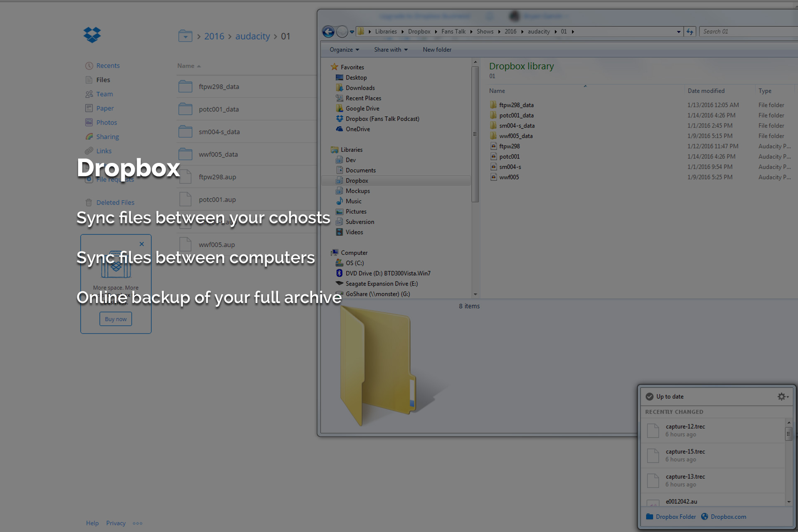Open the wwf005 Audacity project file
Screen dimensions: 798x532
pos(509,177)
